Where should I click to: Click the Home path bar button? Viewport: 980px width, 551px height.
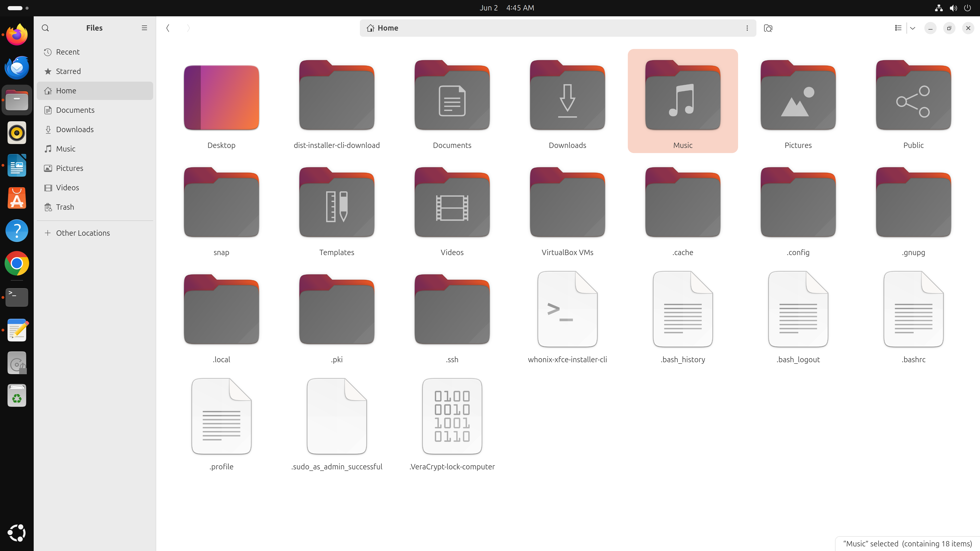coord(383,28)
